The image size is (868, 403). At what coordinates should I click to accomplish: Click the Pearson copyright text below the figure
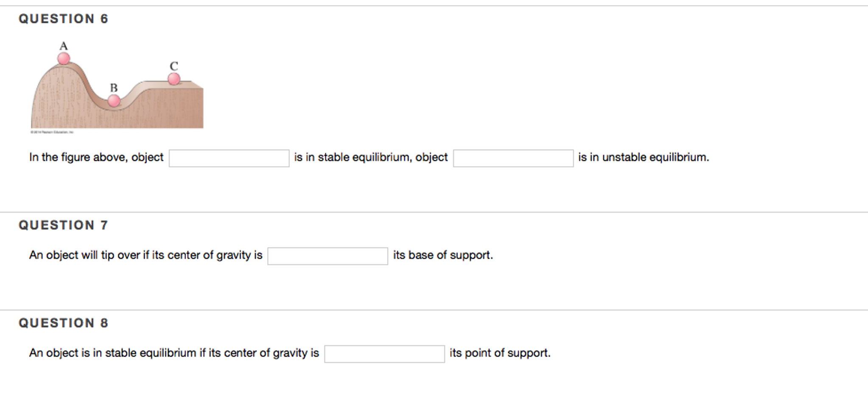tap(52, 132)
